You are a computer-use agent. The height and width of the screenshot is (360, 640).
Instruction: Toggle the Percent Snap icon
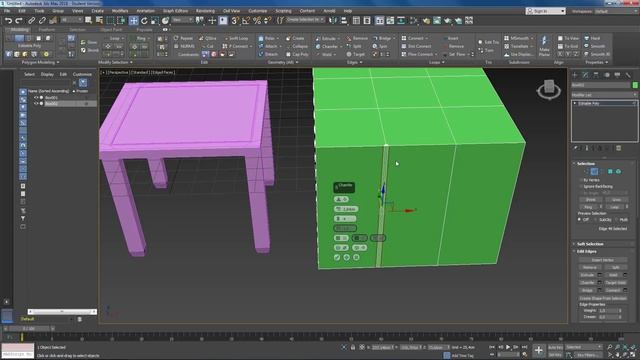pyautogui.click(x=257, y=20)
